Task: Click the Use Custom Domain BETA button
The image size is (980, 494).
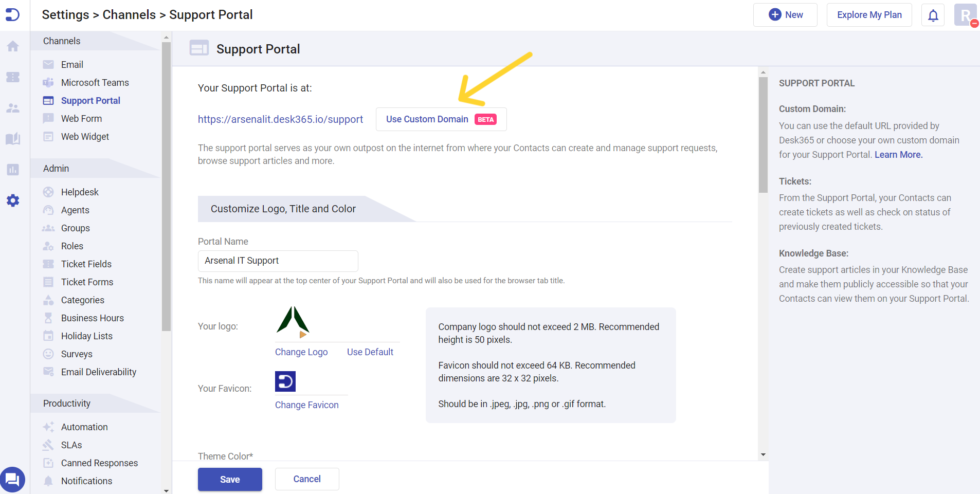Action: click(x=441, y=119)
